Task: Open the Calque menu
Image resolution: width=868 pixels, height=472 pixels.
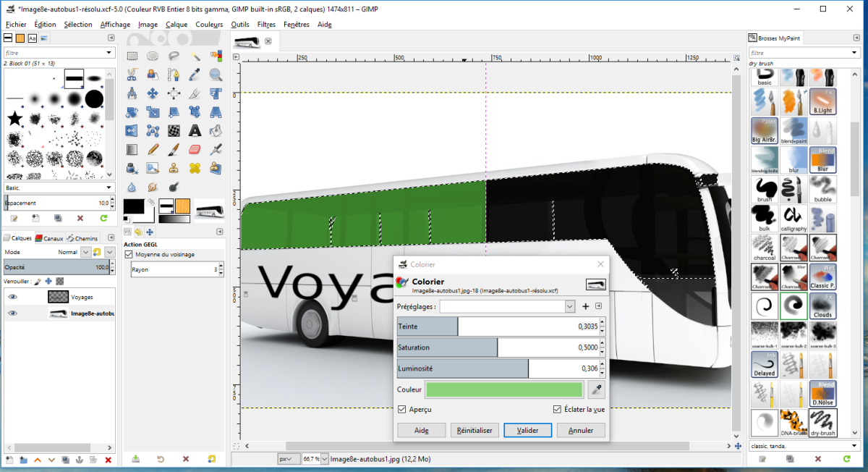Action: tap(176, 24)
